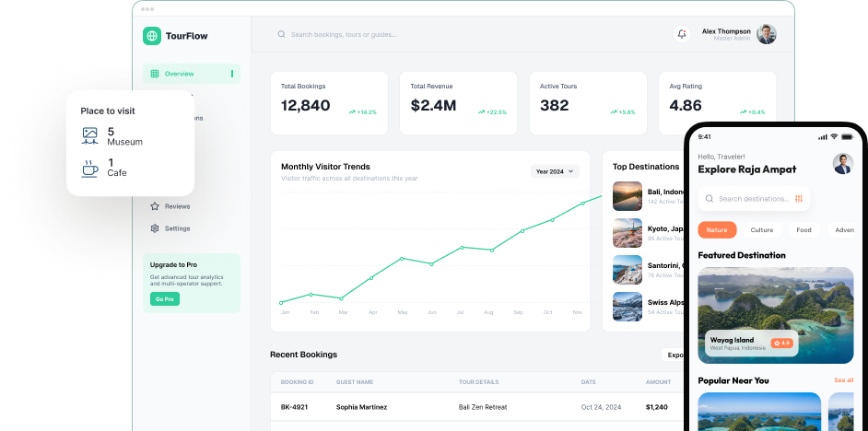Click the Total Bookings 12,840 card
The height and width of the screenshot is (431, 868).
click(x=329, y=103)
